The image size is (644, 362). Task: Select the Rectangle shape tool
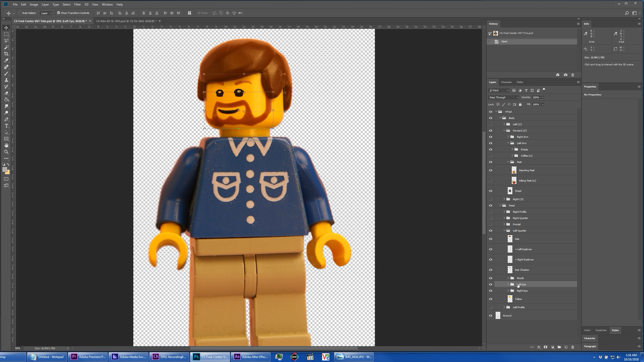click(x=6, y=139)
